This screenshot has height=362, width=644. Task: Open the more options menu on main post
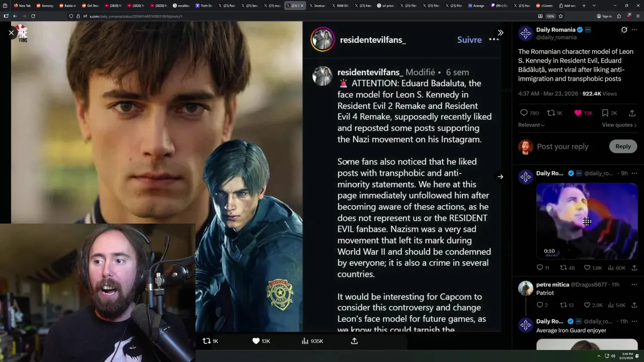634,30
